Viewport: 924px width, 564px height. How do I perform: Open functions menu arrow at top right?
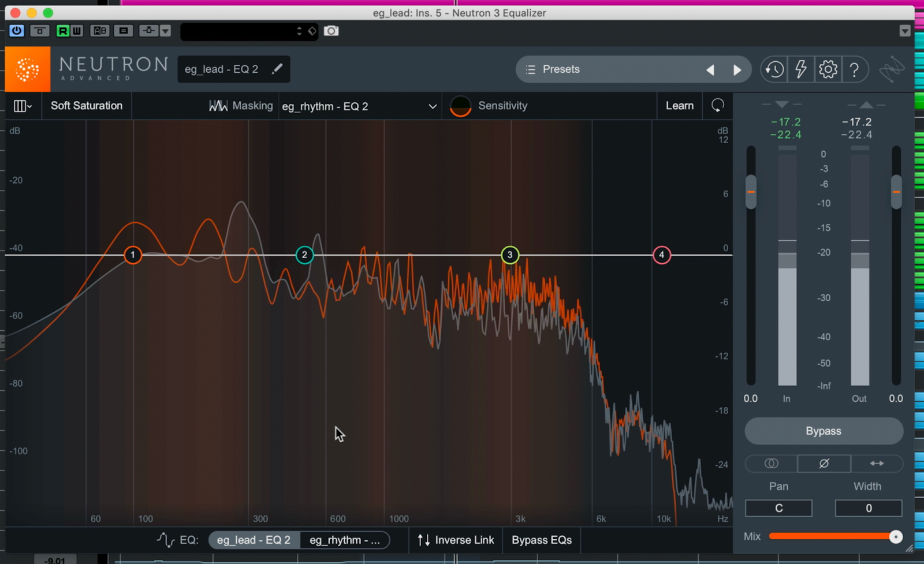tap(905, 31)
